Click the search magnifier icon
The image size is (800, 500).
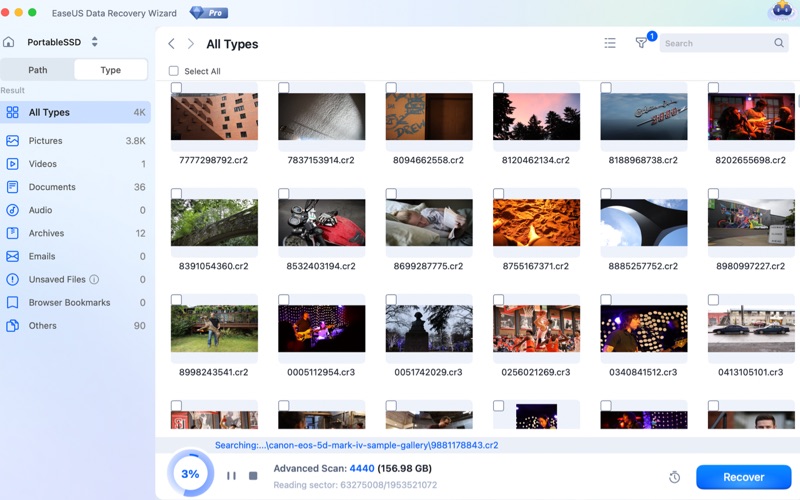coord(779,43)
